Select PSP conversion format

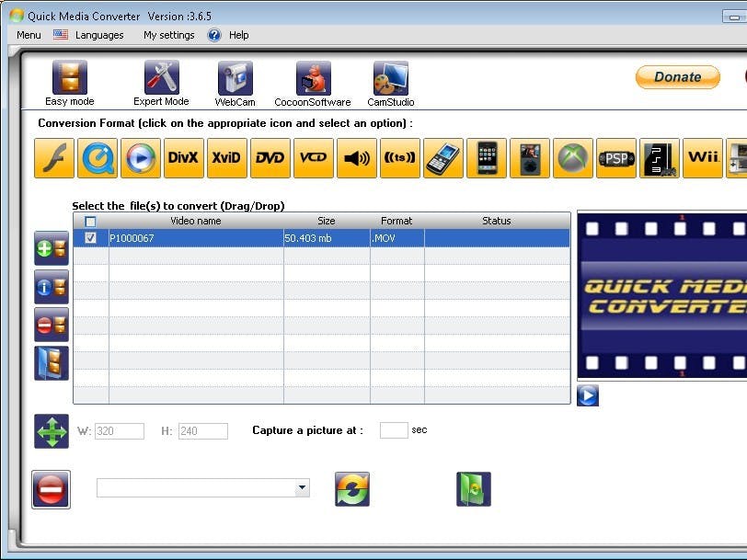point(616,158)
